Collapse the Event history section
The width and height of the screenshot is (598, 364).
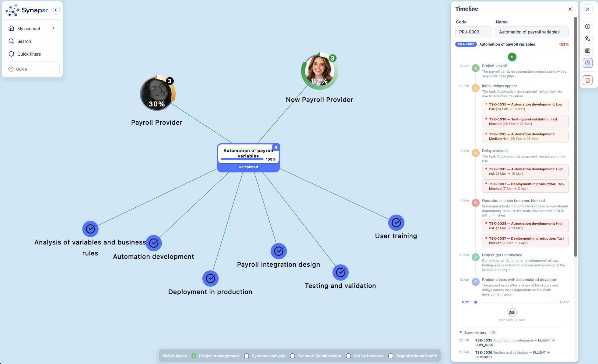pyautogui.click(x=460, y=332)
